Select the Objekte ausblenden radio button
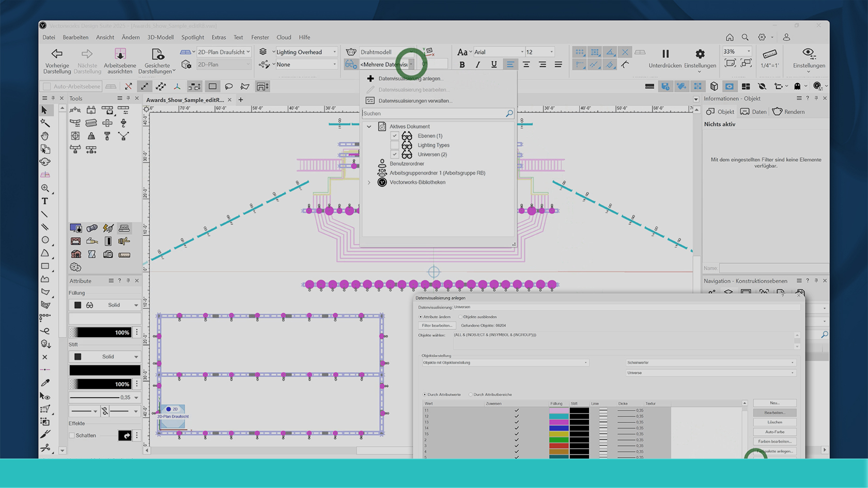 point(460,317)
